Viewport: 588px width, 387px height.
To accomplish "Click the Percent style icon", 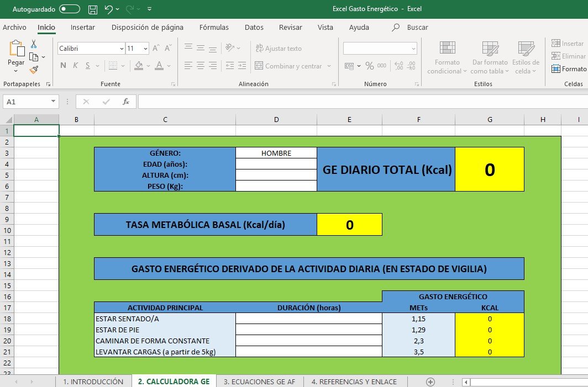I will [370, 66].
